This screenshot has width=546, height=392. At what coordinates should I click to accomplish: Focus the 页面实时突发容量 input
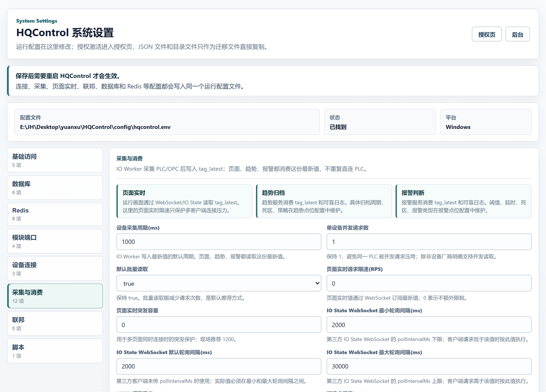click(218, 325)
